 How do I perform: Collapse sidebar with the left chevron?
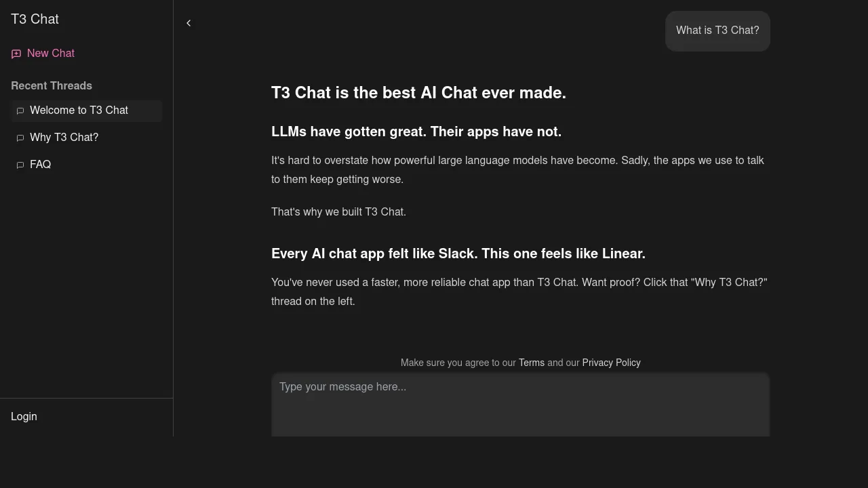[189, 23]
